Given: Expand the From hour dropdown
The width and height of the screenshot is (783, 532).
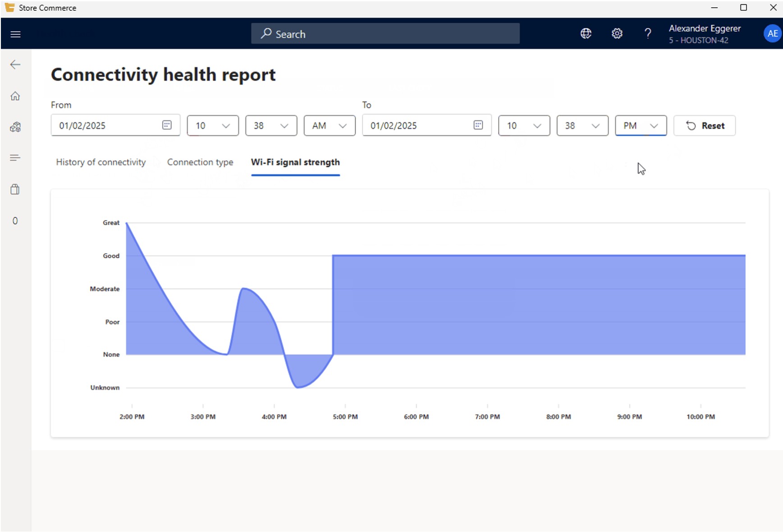Looking at the screenshot, I should pos(213,125).
